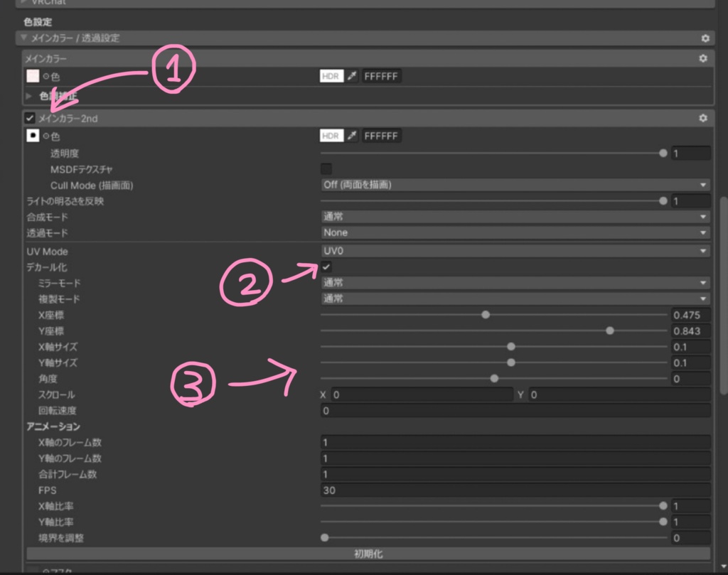Open gear menu of メインカラー block
The image size is (728, 575).
click(703, 58)
